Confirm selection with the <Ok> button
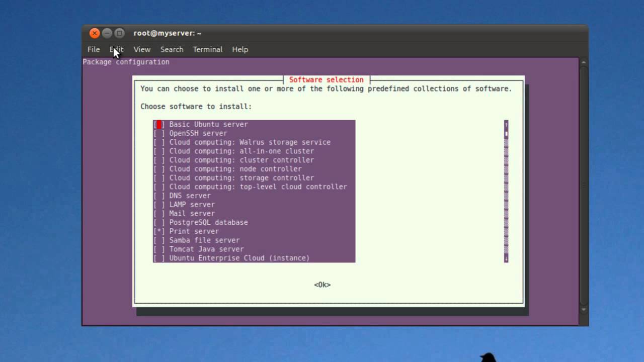Viewport: 644px width, 362px height. tap(323, 285)
